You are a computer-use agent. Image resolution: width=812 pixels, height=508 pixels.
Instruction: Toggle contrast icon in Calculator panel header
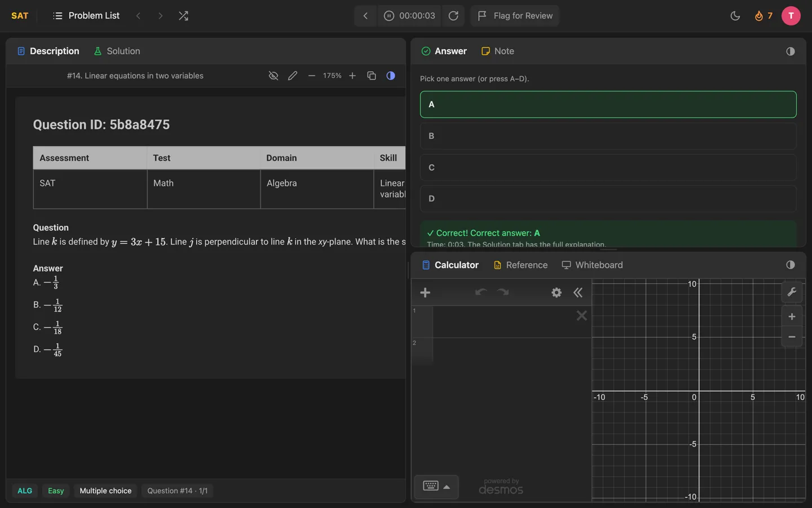coord(791,265)
